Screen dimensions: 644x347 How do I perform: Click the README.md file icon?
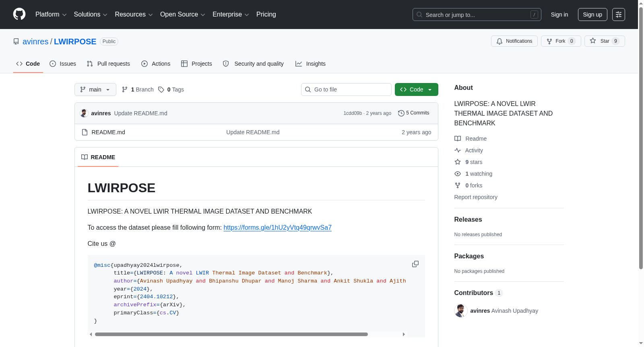coord(85,132)
